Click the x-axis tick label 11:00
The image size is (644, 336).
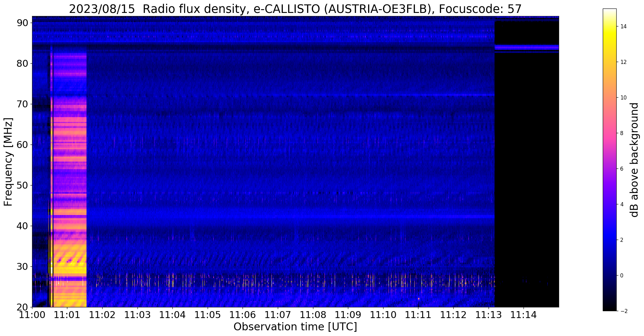[32, 315]
